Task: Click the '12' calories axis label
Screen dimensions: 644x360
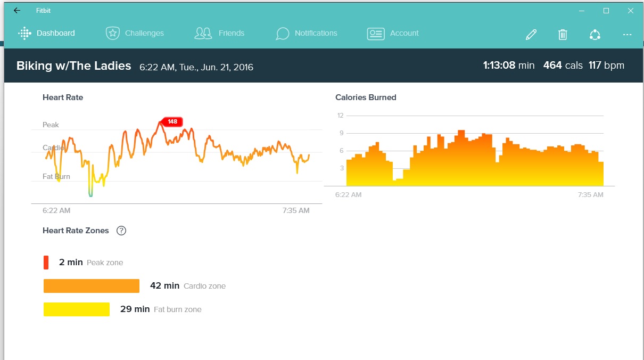Action: (x=341, y=115)
